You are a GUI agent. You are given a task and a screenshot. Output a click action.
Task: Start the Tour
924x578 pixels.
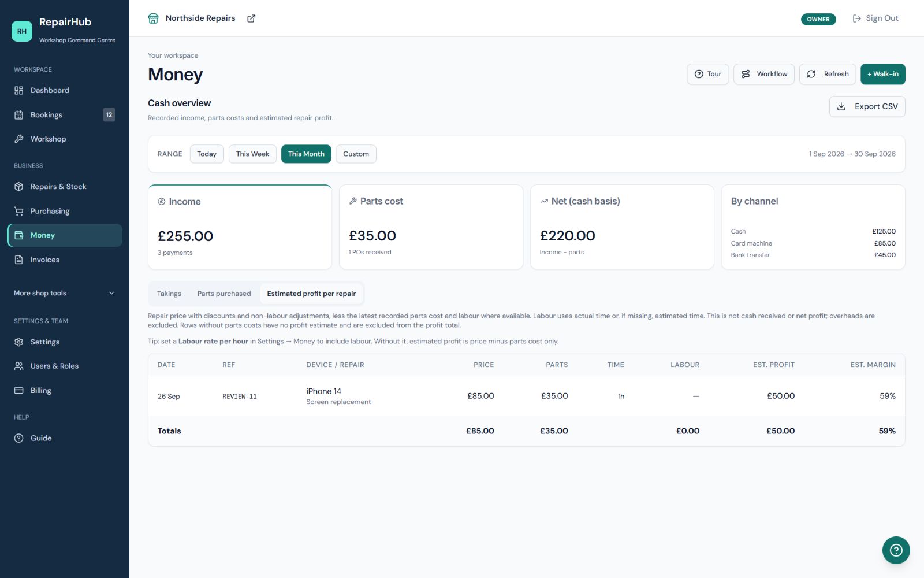point(708,74)
